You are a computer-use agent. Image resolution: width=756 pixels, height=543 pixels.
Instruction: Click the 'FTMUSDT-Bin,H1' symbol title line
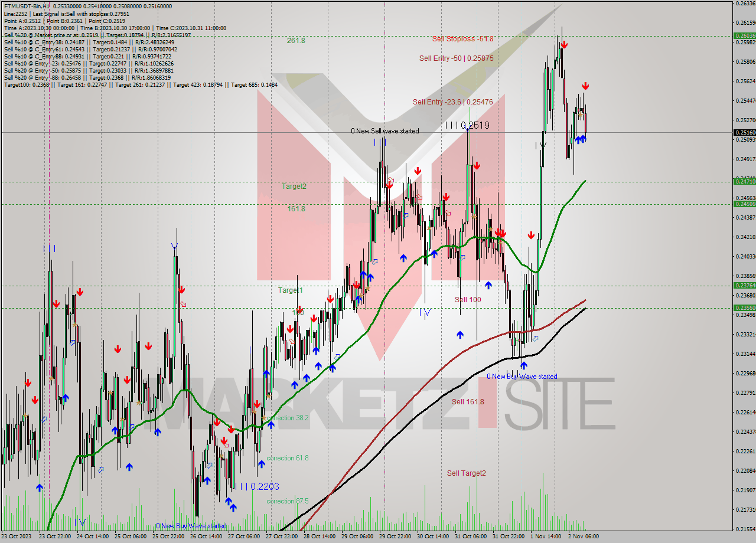pyautogui.click(x=88, y=6)
